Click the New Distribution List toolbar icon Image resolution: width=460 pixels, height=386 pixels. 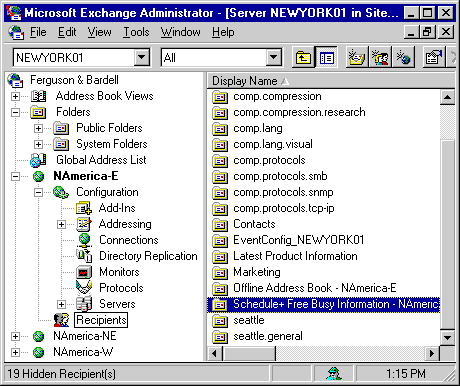(x=380, y=58)
